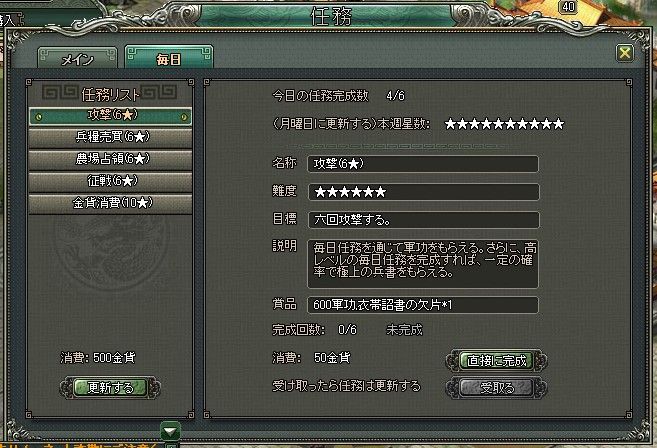657x448 pixels.
Task: Select the 毎日 tab
Action: coord(169,58)
